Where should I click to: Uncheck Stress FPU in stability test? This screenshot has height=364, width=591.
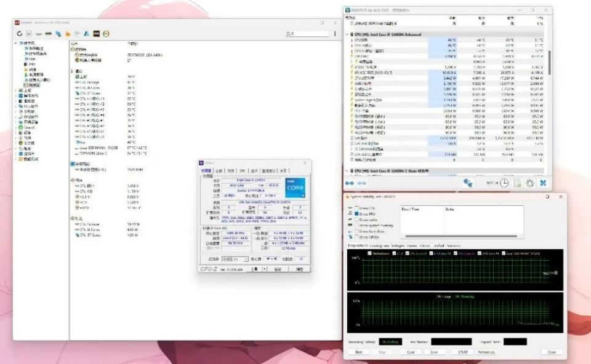356,214
